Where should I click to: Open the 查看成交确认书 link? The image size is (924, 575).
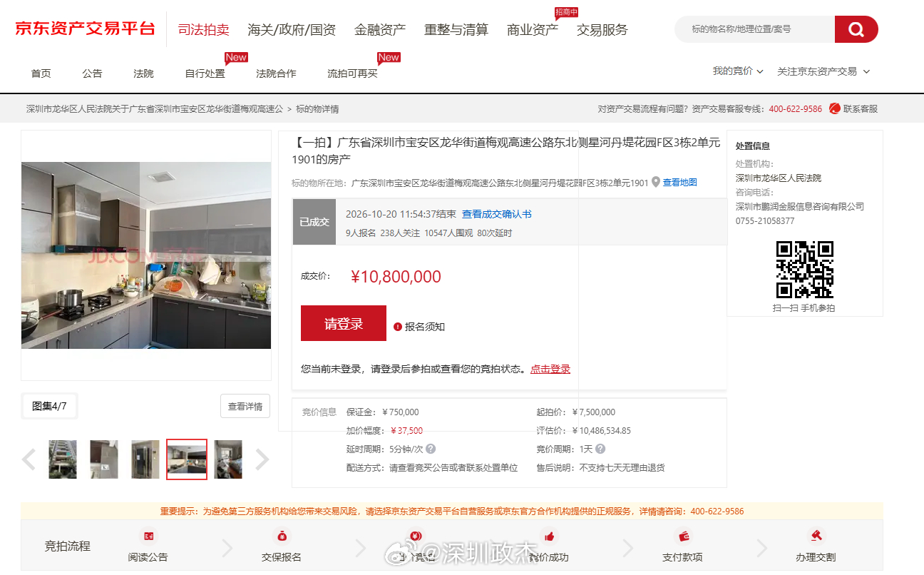[x=497, y=214]
